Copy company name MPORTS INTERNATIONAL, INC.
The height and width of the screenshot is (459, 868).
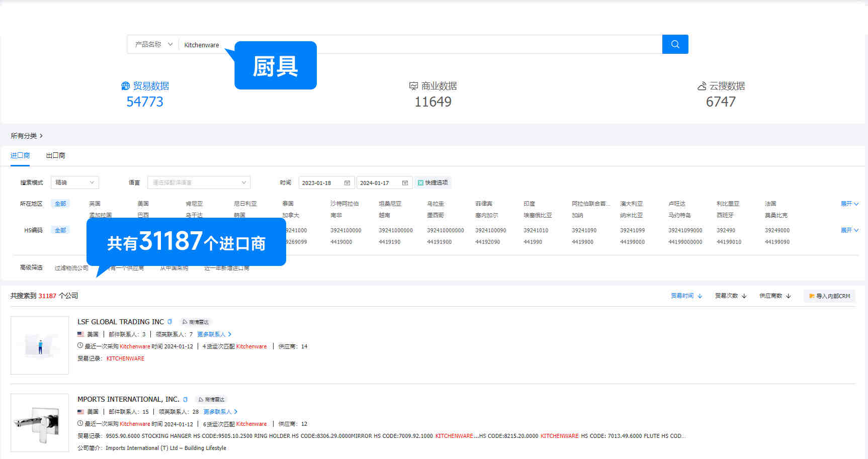[186, 399]
